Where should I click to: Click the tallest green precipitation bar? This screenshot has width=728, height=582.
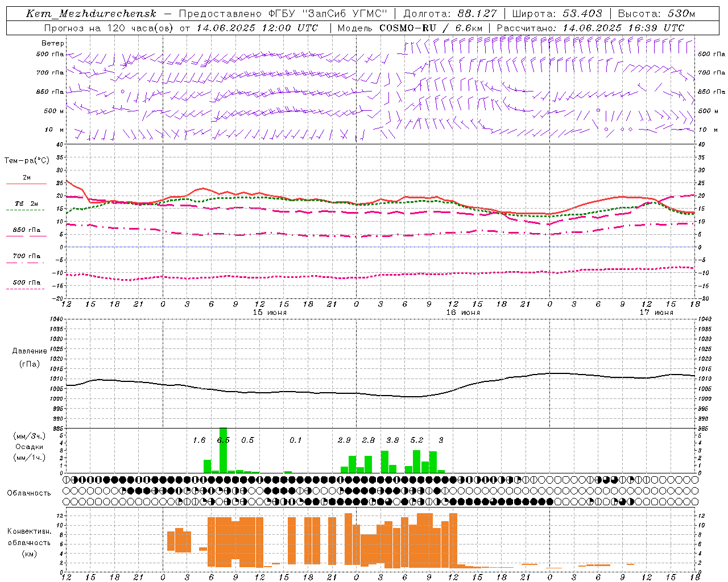(x=223, y=450)
